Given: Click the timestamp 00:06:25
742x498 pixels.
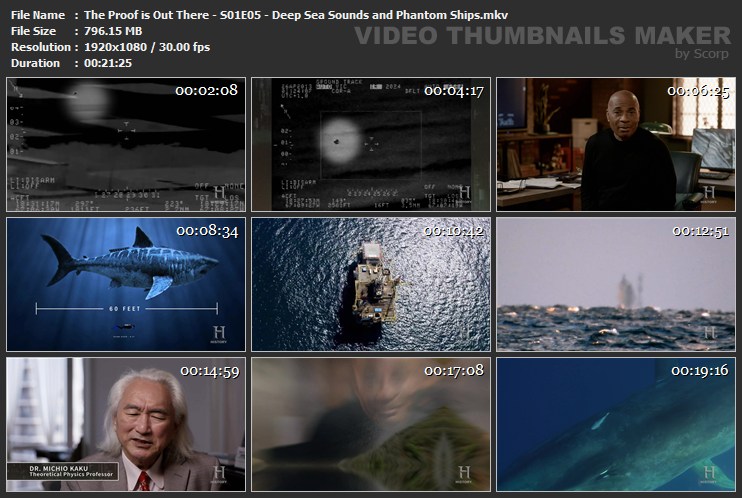Looking at the screenshot, I should [698, 90].
